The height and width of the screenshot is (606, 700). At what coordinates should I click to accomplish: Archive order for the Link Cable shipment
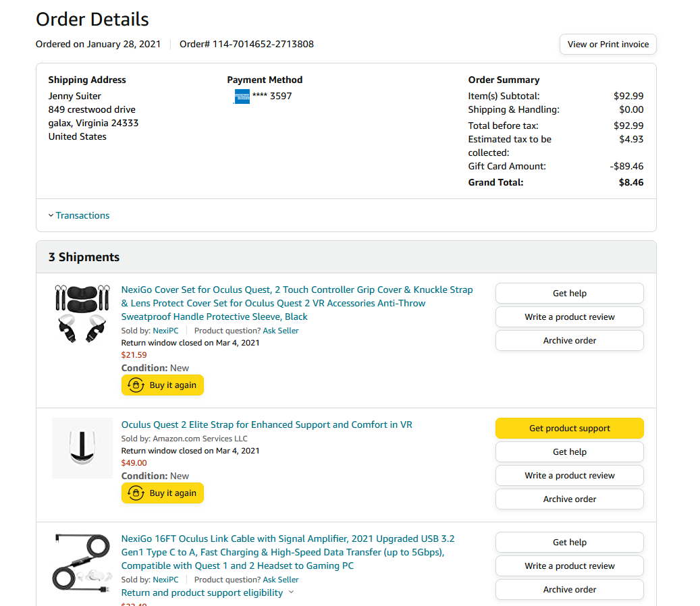(x=569, y=590)
